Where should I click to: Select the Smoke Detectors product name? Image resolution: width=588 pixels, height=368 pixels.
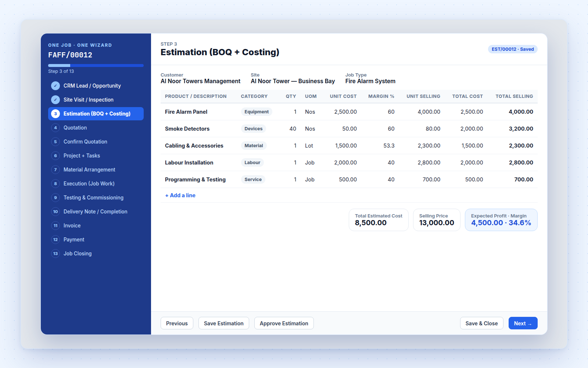pos(187,129)
